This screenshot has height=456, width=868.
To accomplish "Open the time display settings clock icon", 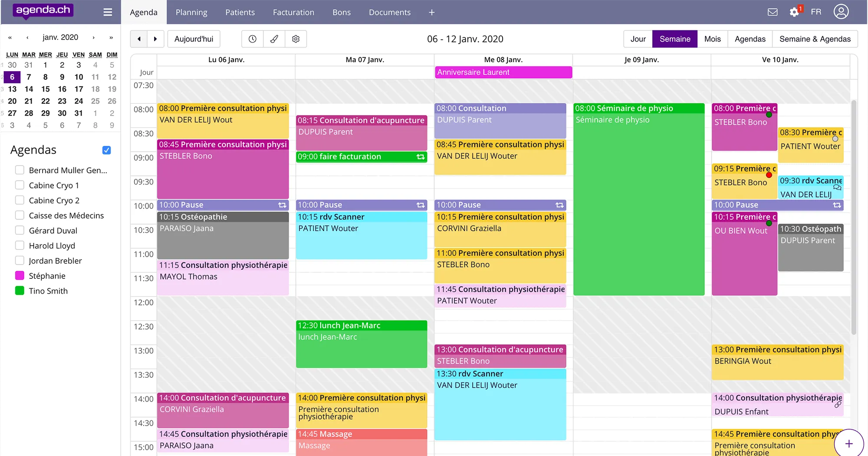I will [x=252, y=39].
